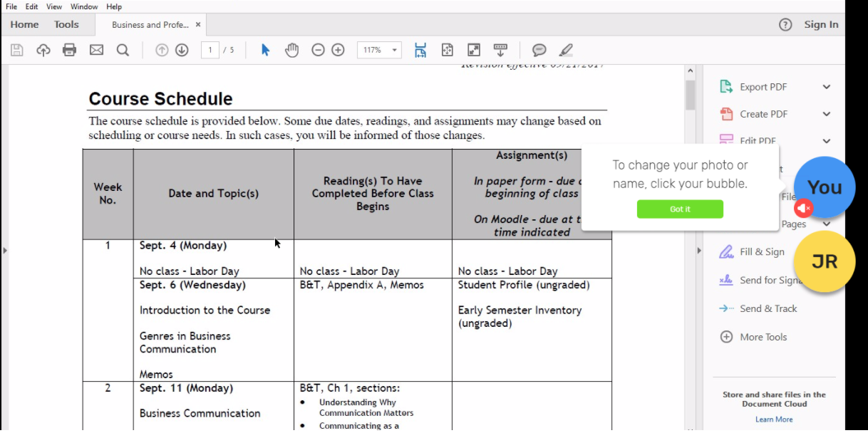This screenshot has height=433, width=868.
Task: Zoom in with the plus icon
Action: (x=339, y=50)
